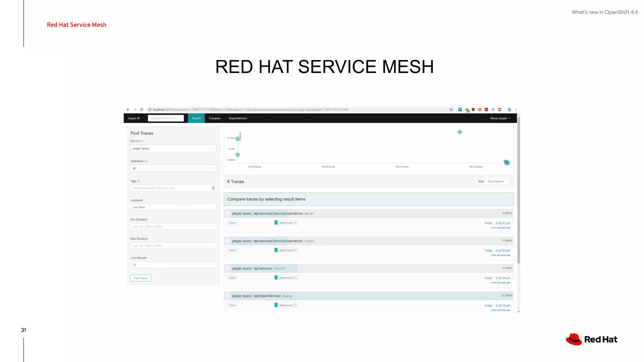The height and width of the screenshot is (362, 644).
Task: Tick the checkbox for the /api/dependencies trace
Action: (x=227, y=296)
